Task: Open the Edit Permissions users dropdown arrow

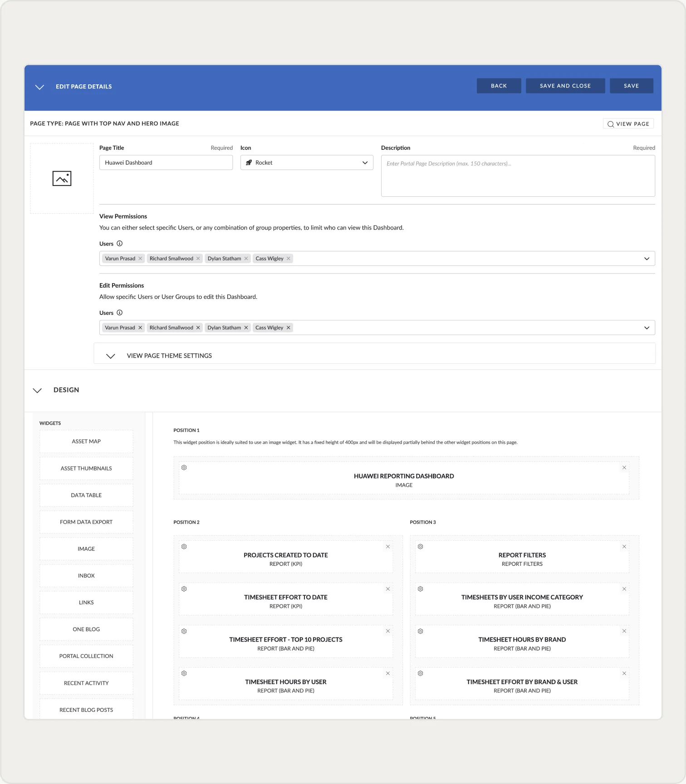Action: tap(647, 328)
